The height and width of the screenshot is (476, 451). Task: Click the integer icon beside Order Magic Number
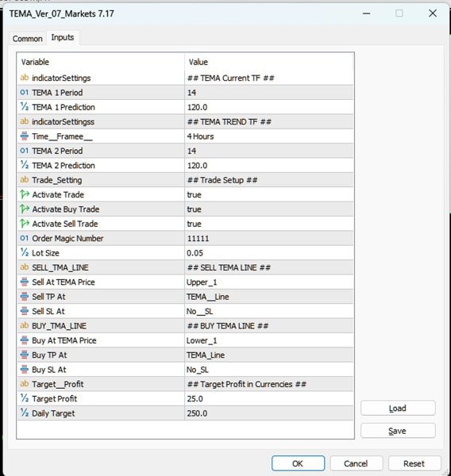(x=25, y=238)
